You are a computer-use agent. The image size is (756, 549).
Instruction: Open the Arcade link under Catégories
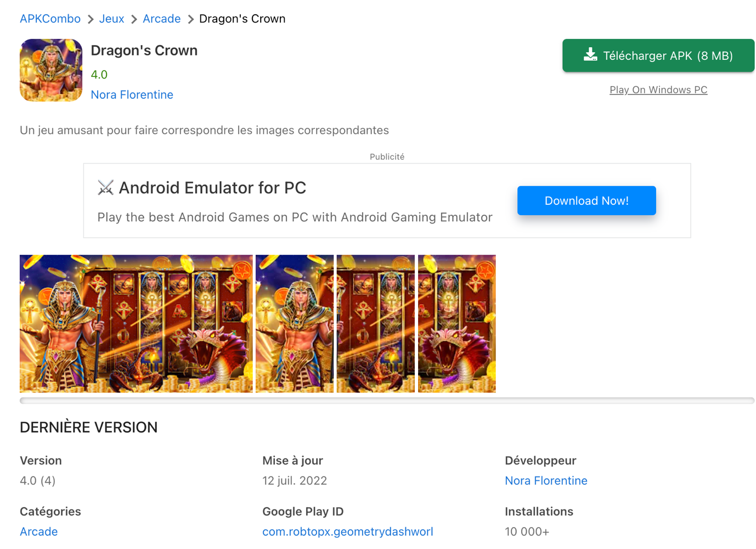(x=38, y=531)
